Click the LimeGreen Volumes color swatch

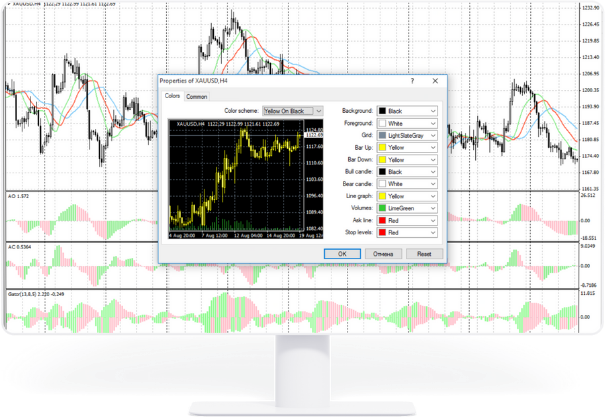point(382,208)
